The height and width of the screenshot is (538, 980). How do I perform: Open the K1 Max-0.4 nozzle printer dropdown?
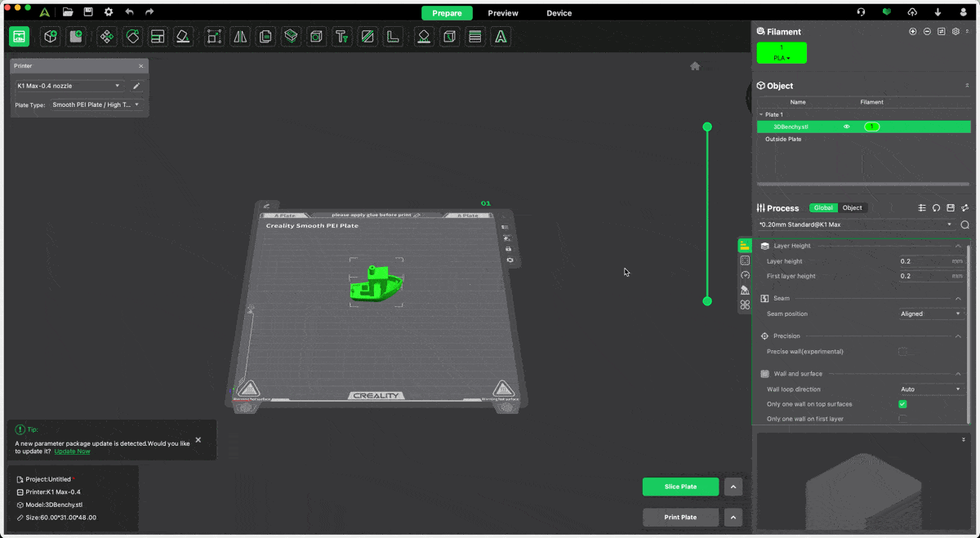(69, 86)
